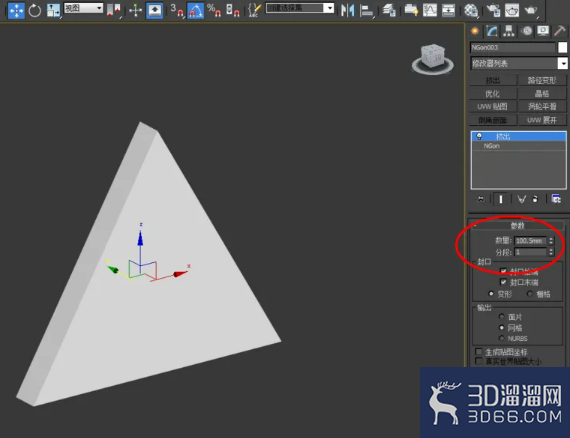
Task: Collapse the 参数 rollout header
Action: click(x=517, y=225)
